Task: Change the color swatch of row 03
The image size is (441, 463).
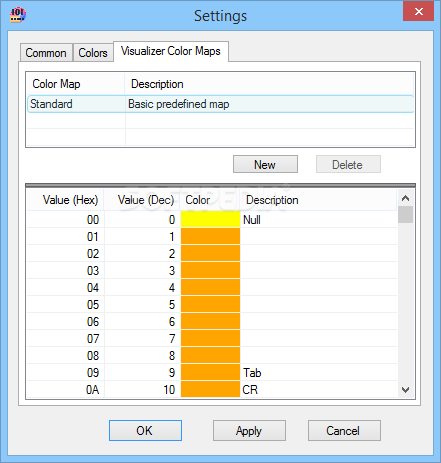Action: click(210, 270)
